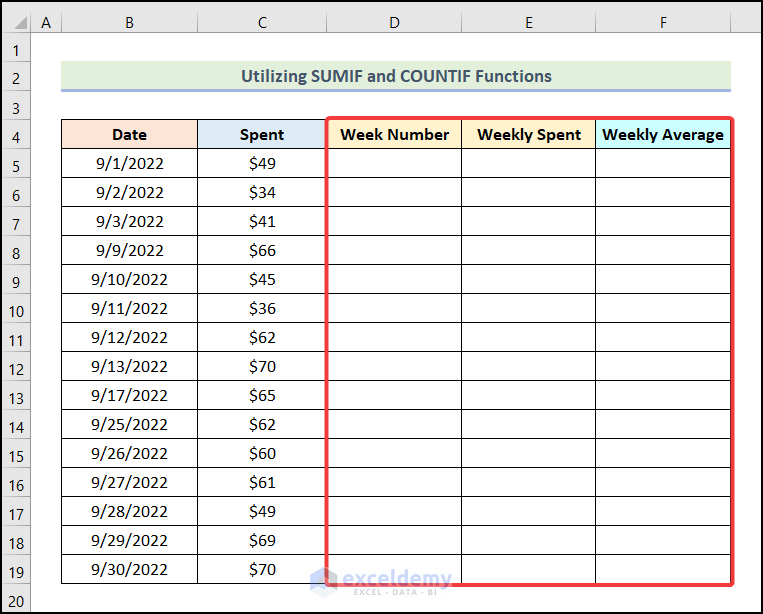Click the Weekly Average header cell

click(663, 134)
